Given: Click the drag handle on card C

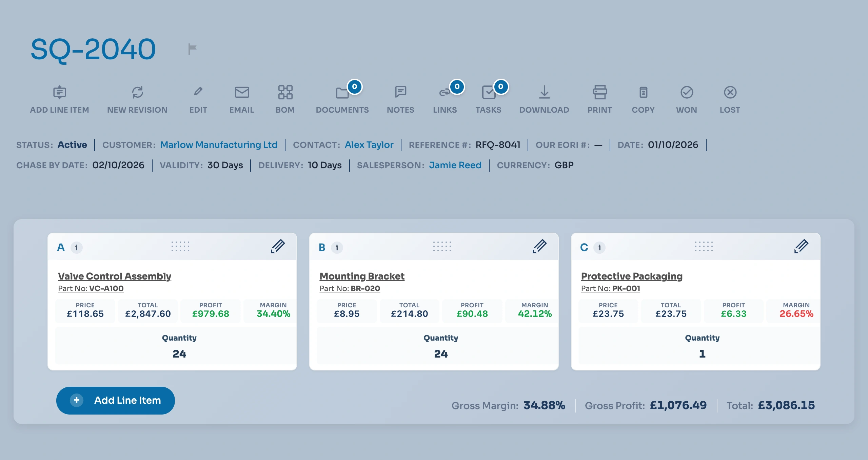Looking at the screenshot, I should [704, 246].
